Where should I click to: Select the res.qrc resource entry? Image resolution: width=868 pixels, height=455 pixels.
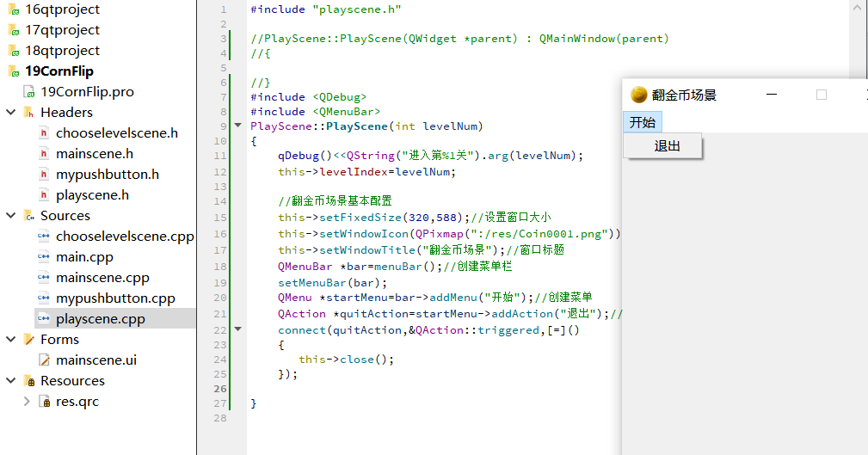pyautogui.click(x=77, y=402)
